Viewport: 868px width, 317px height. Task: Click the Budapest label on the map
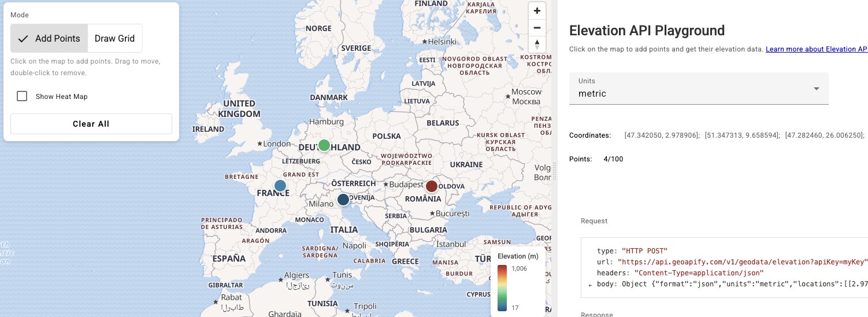coord(407,185)
